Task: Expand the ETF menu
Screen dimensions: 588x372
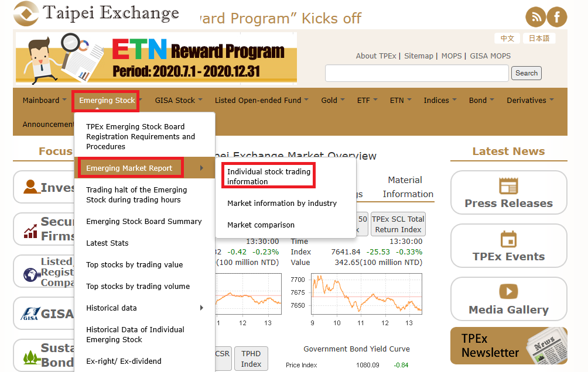Action: point(367,101)
